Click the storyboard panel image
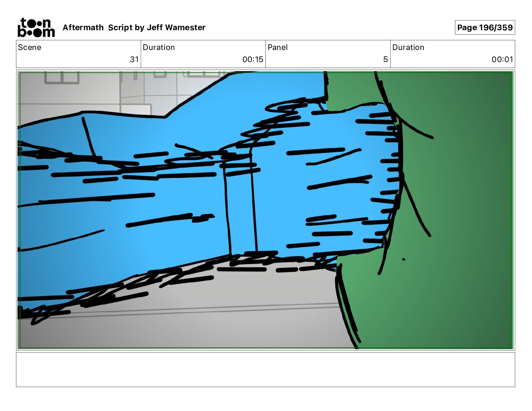This screenshot has height=411, width=532. click(x=265, y=210)
